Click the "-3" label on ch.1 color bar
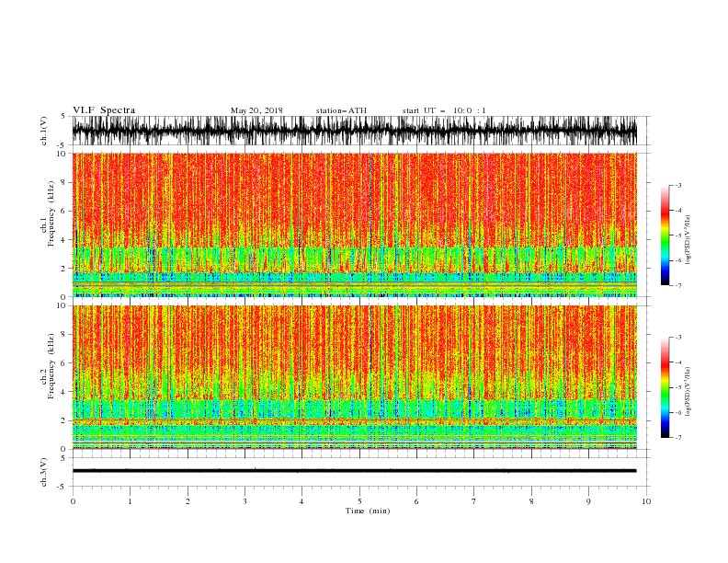This screenshot has height=563, width=728. click(x=678, y=185)
